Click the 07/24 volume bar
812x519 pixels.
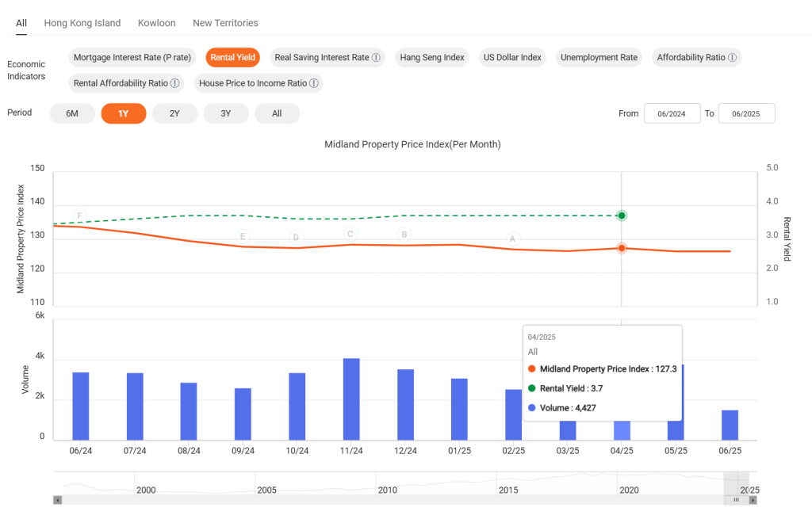coord(135,406)
